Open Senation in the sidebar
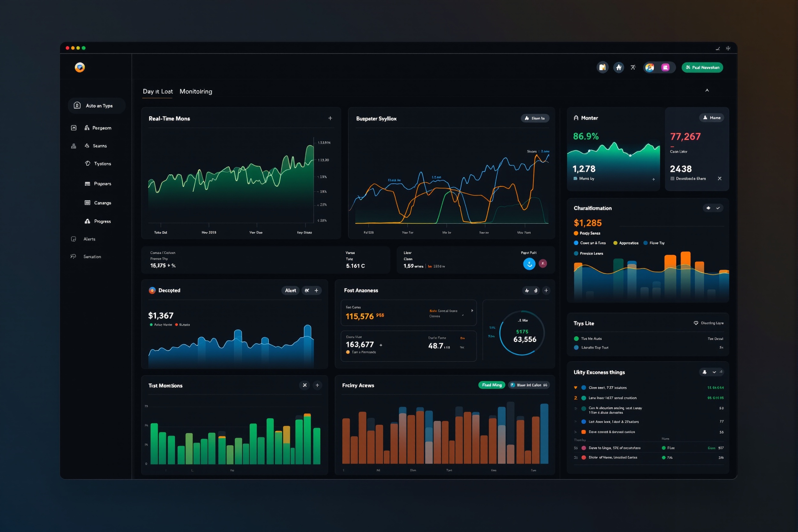Screen dimensions: 798x532 86,256
